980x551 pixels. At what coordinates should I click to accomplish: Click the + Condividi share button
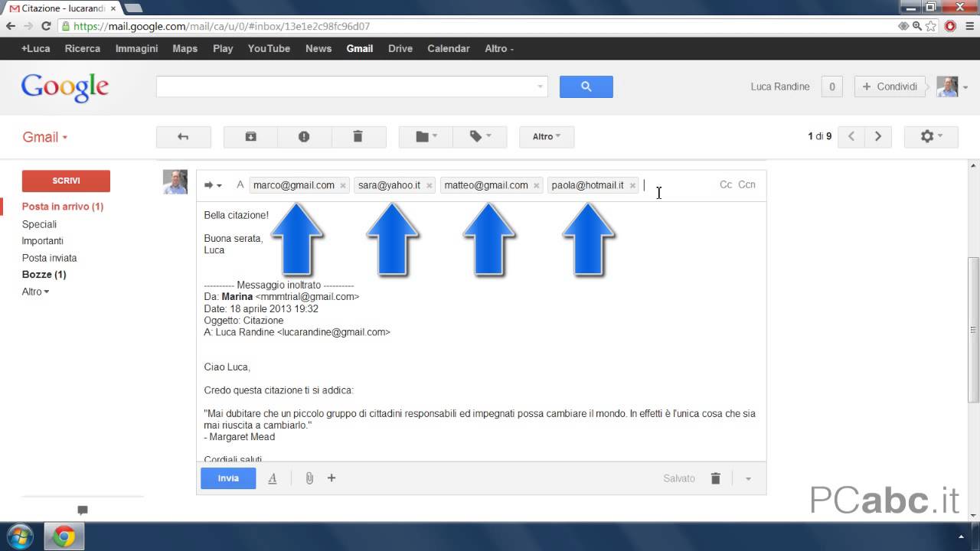pos(890,86)
